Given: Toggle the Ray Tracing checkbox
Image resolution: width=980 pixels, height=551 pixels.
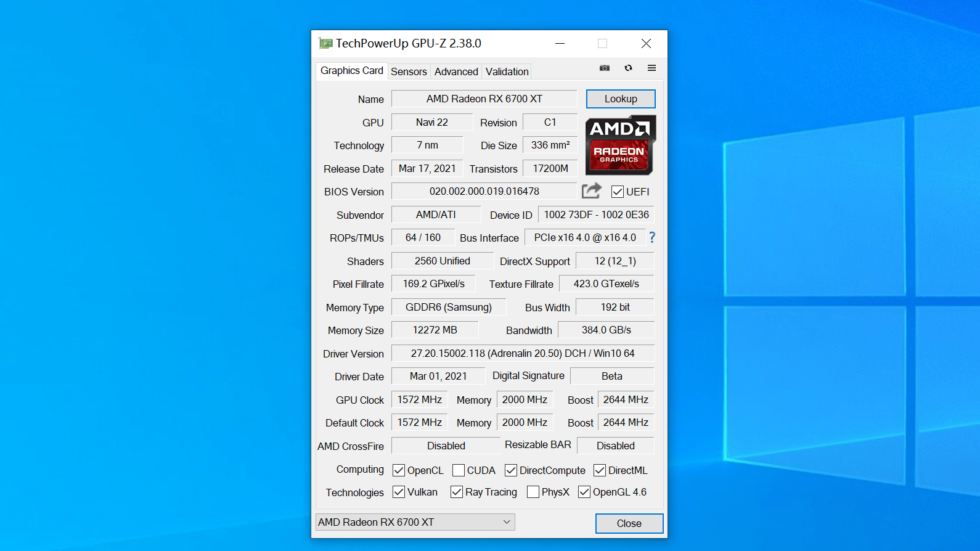Looking at the screenshot, I should 457,492.
